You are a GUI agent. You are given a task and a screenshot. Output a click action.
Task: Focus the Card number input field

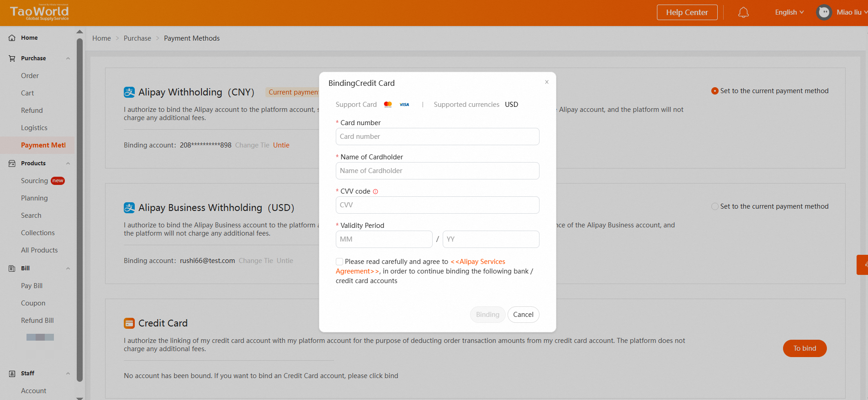(x=438, y=137)
